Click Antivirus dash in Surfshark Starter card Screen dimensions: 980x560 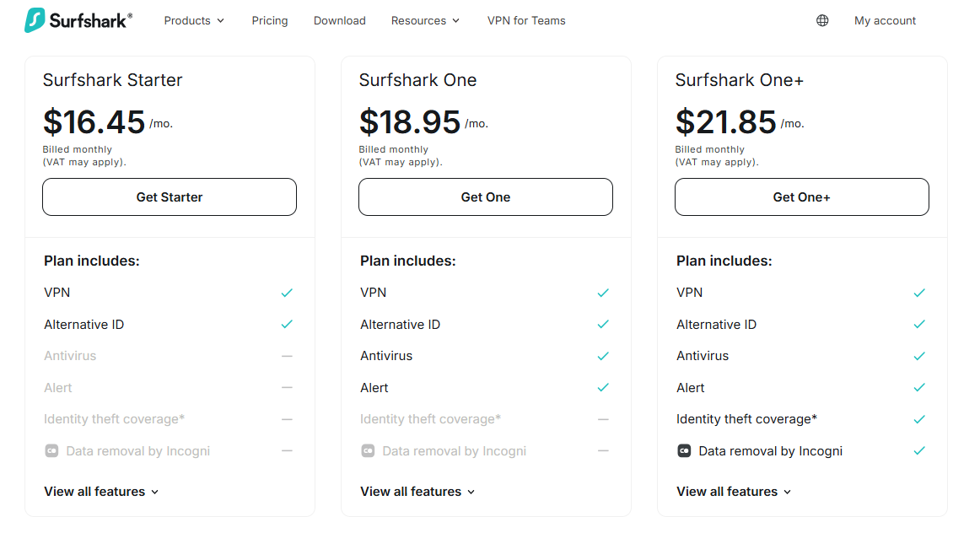click(x=287, y=356)
